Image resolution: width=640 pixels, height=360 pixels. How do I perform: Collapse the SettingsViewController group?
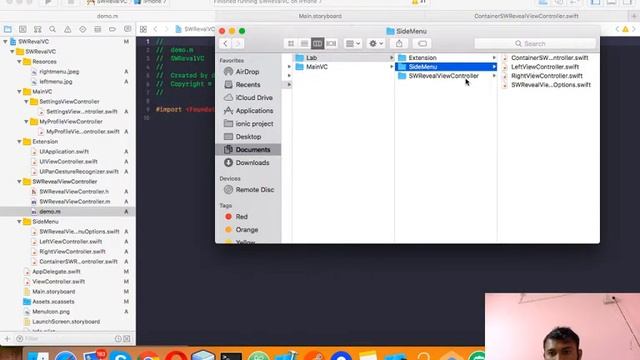pos(26,102)
